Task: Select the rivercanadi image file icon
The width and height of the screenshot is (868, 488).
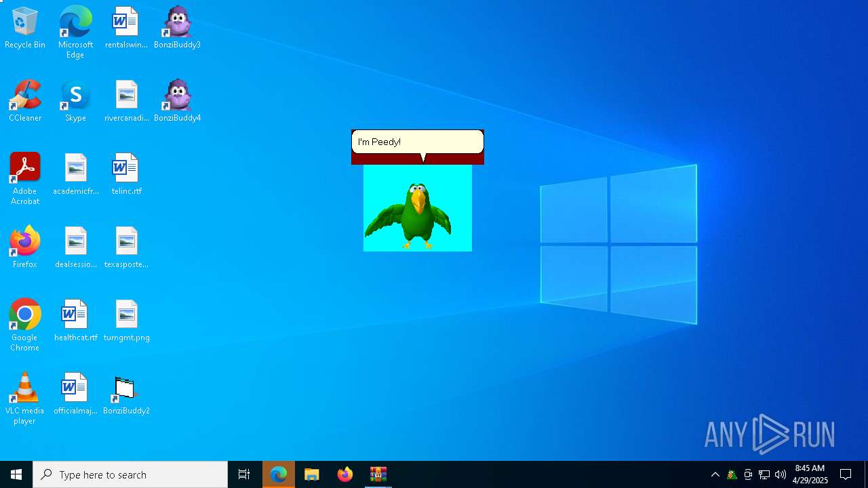Action: [126, 102]
